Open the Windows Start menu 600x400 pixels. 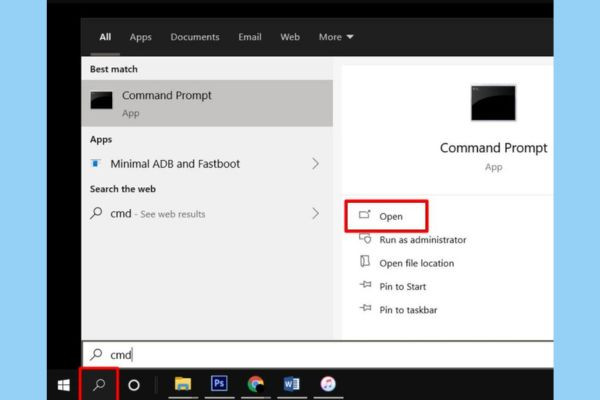click(x=64, y=385)
